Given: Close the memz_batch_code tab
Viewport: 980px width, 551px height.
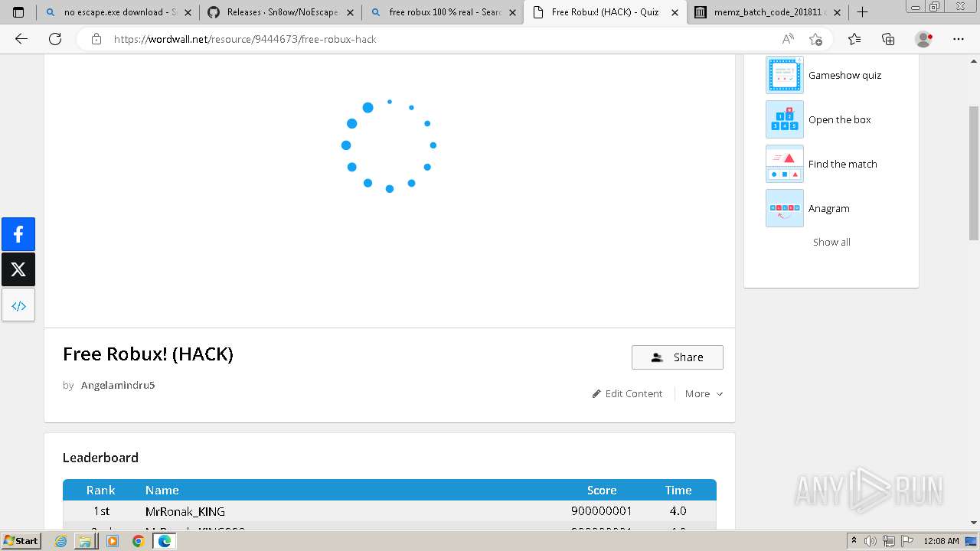Looking at the screenshot, I should [837, 12].
